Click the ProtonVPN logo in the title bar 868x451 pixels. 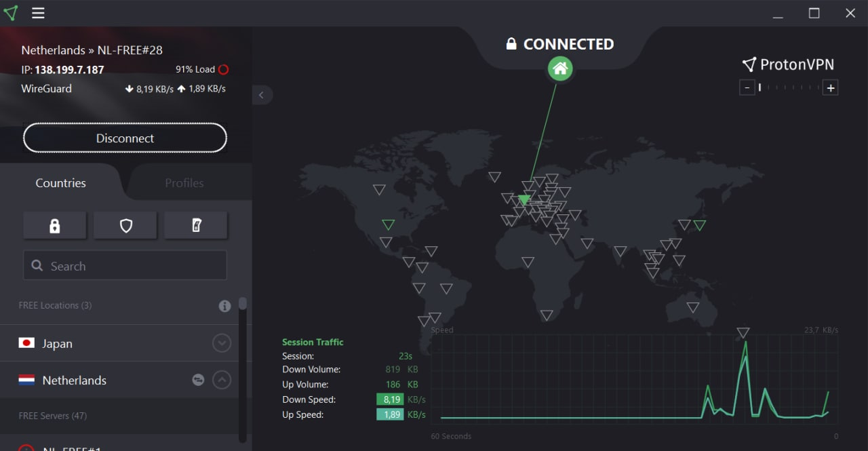10,13
